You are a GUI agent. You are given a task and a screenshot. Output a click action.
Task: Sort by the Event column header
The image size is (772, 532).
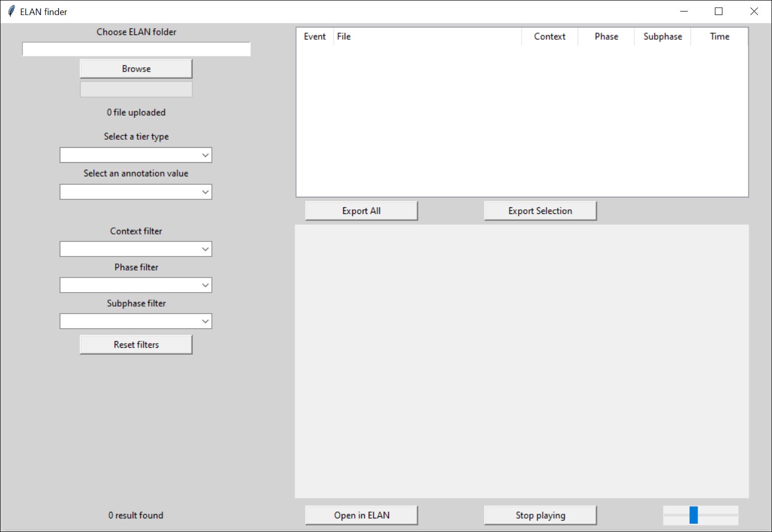click(315, 37)
